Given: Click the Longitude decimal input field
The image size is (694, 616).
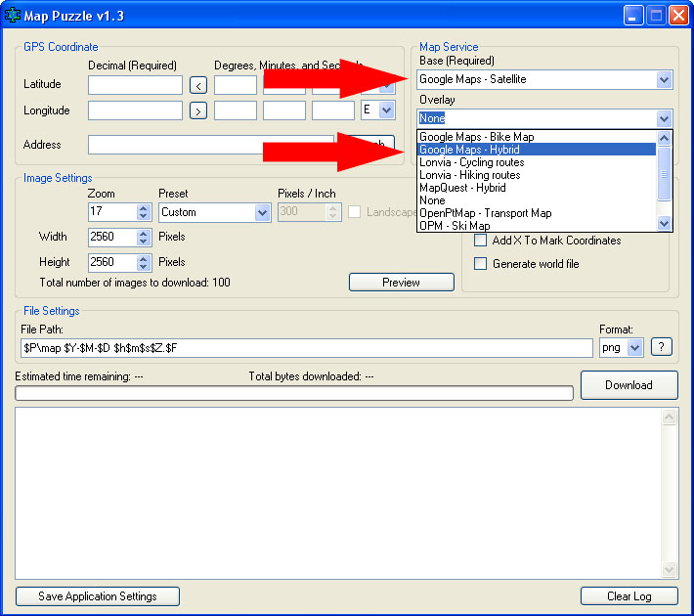Looking at the screenshot, I should pos(136,110).
